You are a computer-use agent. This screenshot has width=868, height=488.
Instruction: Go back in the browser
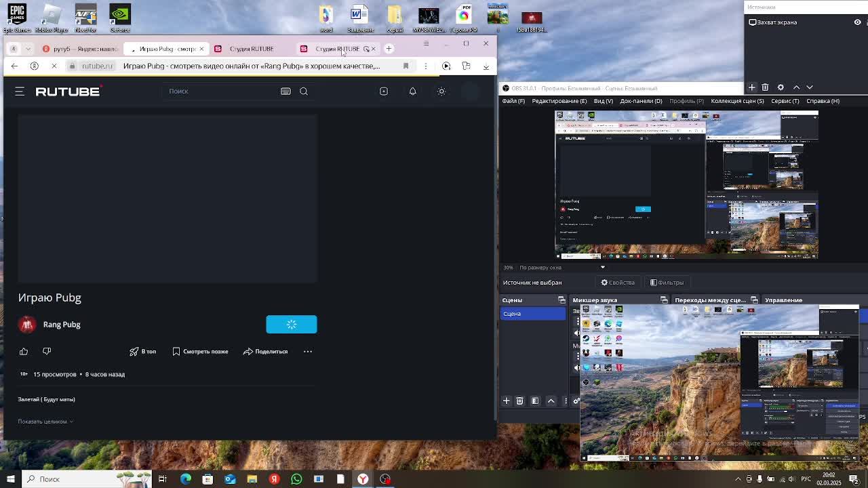(x=14, y=66)
